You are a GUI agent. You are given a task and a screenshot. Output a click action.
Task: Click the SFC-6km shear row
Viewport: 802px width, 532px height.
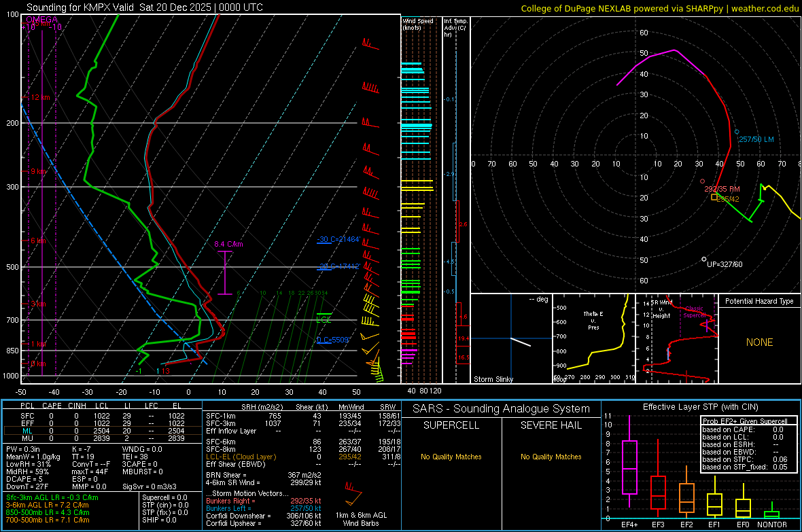click(303, 442)
